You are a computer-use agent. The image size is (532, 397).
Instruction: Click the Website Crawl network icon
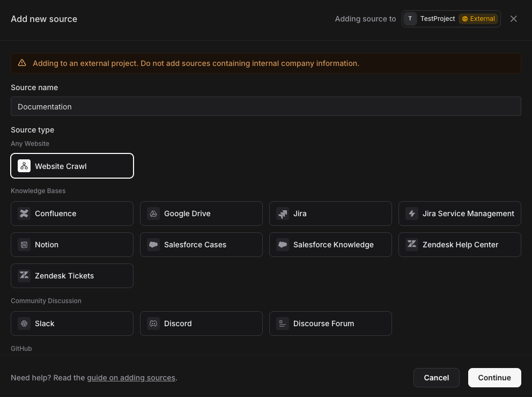[24, 166]
